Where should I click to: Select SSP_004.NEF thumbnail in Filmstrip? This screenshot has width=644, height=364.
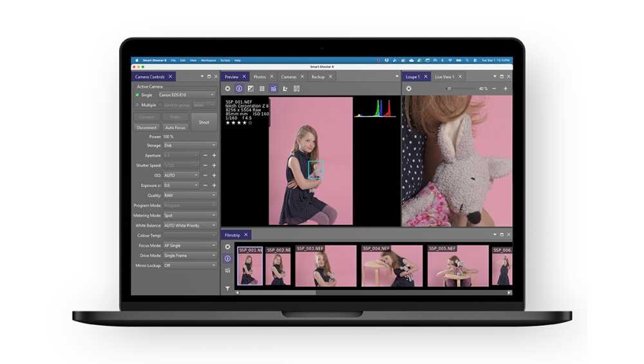click(x=392, y=266)
